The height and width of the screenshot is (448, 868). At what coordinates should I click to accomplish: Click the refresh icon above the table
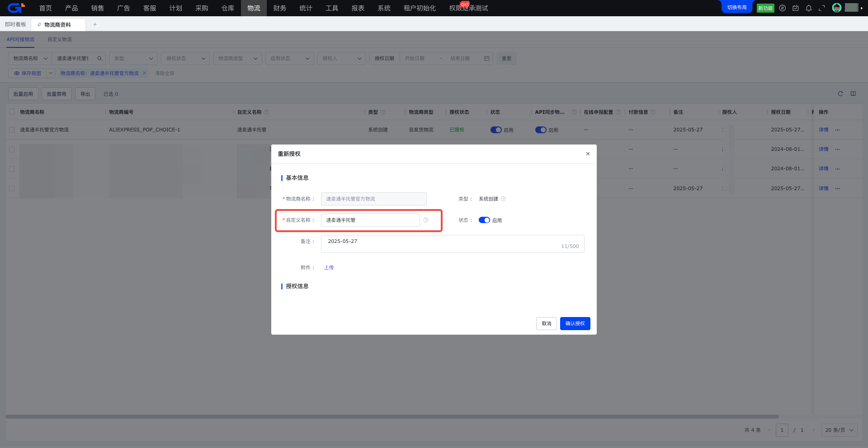point(840,94)
